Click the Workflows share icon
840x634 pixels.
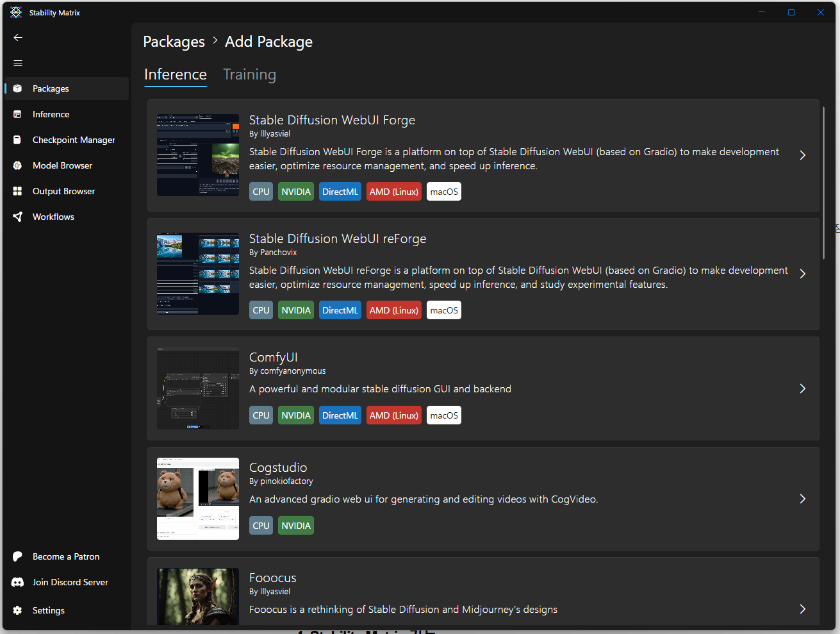[x=18, y=217]
